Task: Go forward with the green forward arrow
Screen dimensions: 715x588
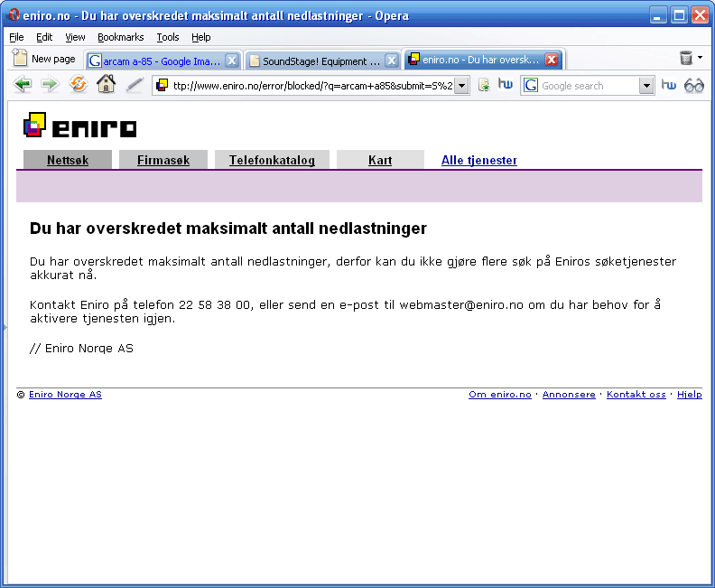Action: [x=51, y=85]
